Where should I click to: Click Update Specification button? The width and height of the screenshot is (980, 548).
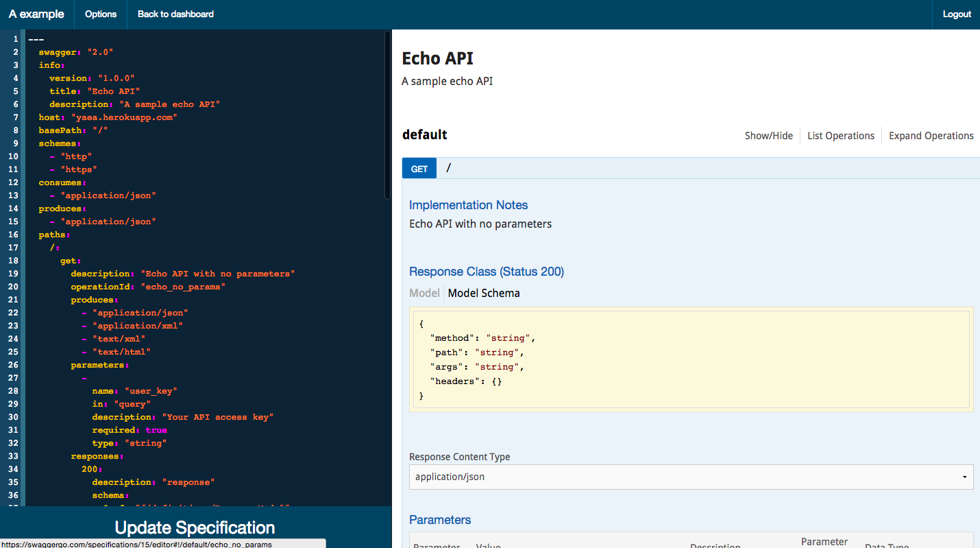[195, 527]
